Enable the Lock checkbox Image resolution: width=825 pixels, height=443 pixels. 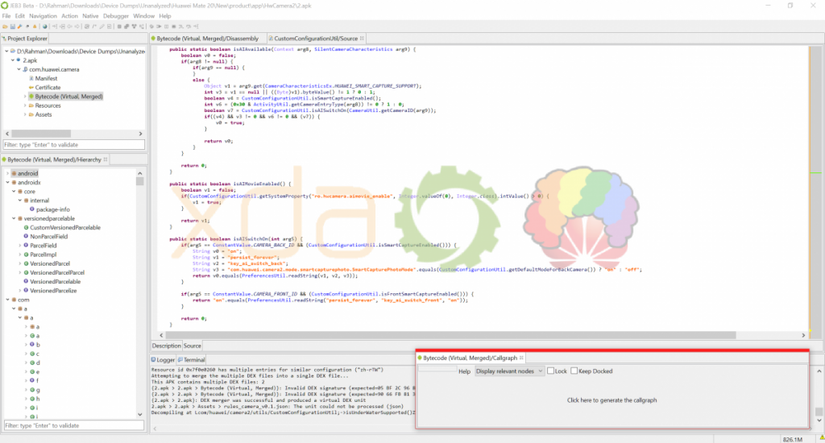[x=550, y=371]
